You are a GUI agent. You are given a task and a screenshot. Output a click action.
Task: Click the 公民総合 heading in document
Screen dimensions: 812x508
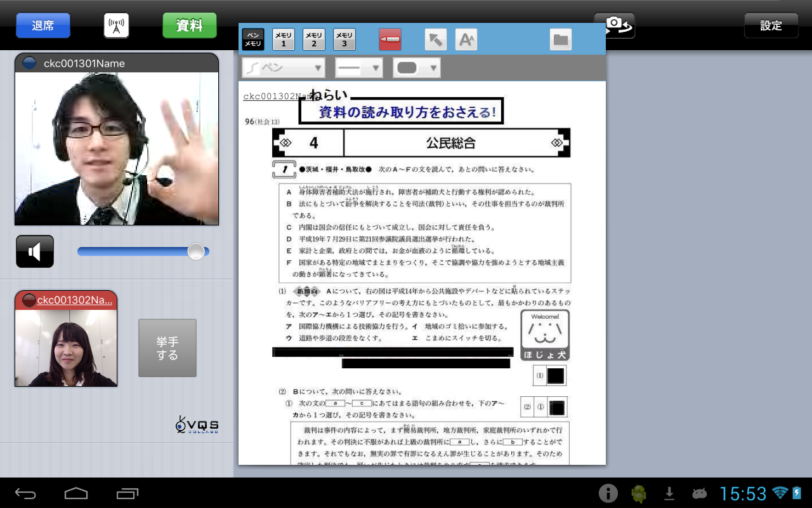click(451, 143)
